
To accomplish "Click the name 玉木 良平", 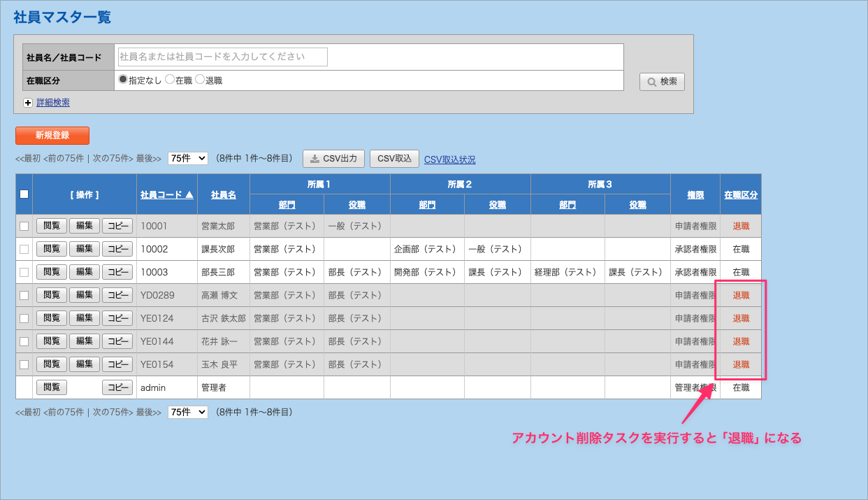I will [x=219, y=364].
